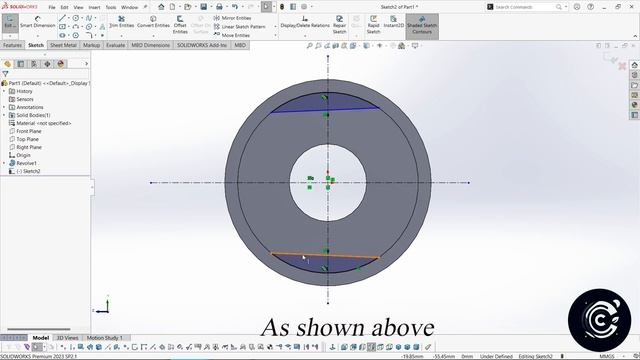
Task: Open Display/Delete Relations
Action: 304,22
